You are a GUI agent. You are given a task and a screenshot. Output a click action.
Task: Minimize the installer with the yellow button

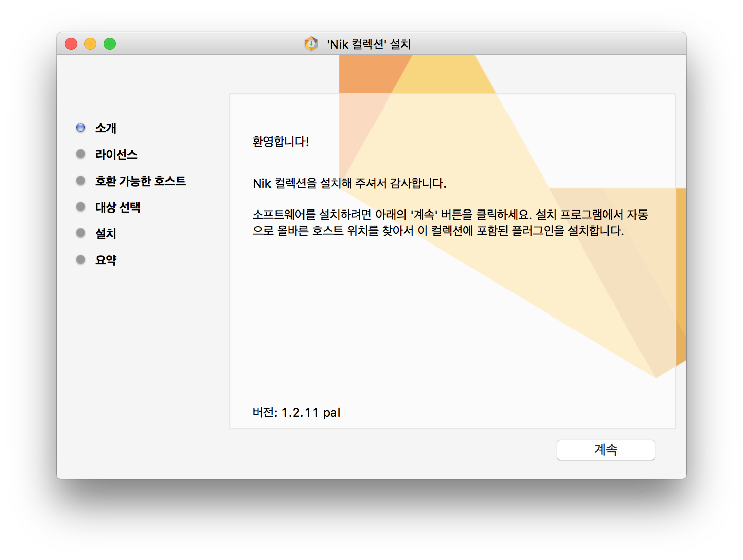(90, 44)
